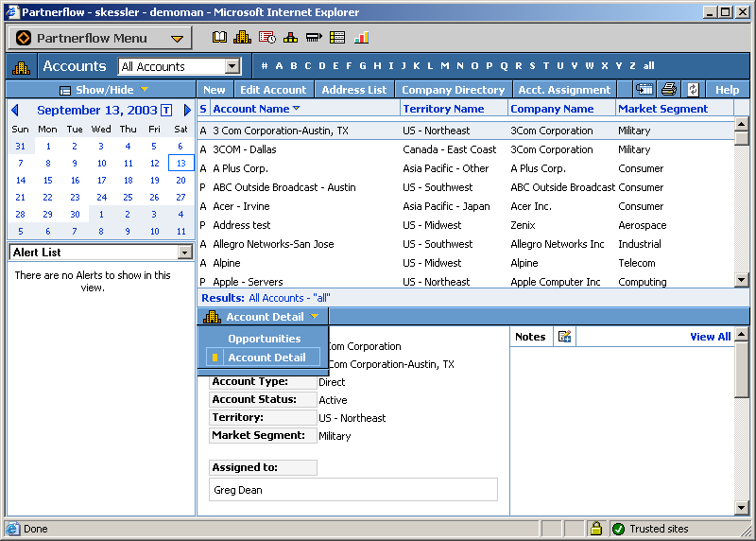
Task: Select the Allegro Networks-San Jose account
Action: [465, 244]
